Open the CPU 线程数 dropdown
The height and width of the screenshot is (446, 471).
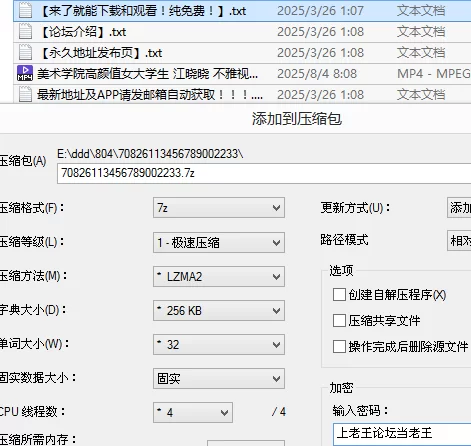click(x=193, y=413)
